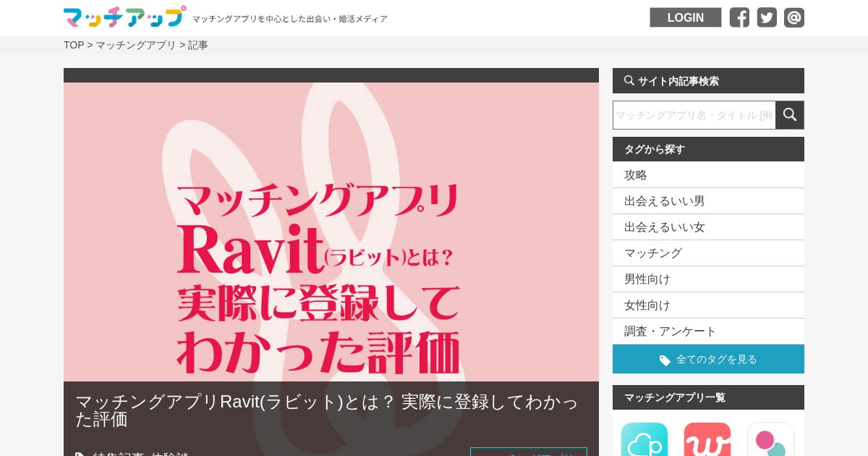The width and height of the screenshot is (868, 456).
Task: Focus the site article search field
Action: coord(694,115)
